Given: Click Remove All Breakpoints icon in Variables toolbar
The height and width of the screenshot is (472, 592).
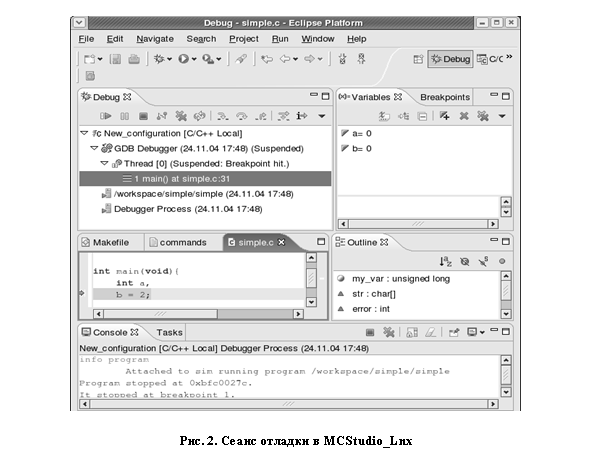Looking at the screenshot, I should pyautogui.click(x=483, y=116).
